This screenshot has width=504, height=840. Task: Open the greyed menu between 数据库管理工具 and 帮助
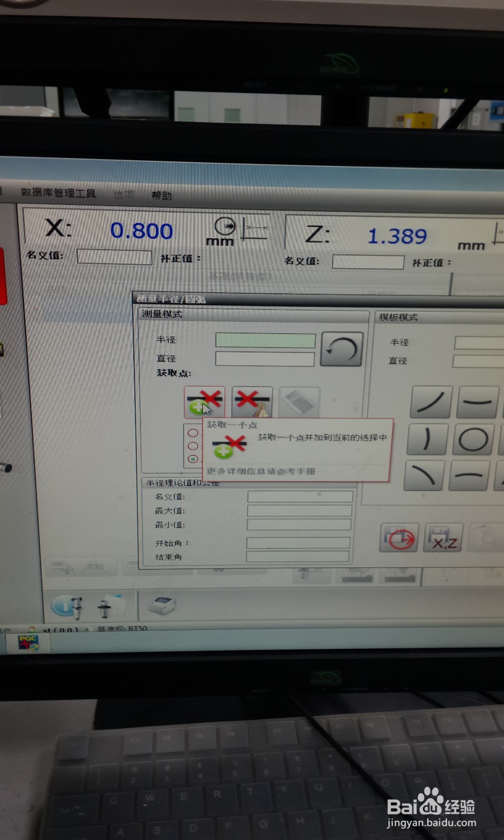pyautogui.click(x=124, y=195)
